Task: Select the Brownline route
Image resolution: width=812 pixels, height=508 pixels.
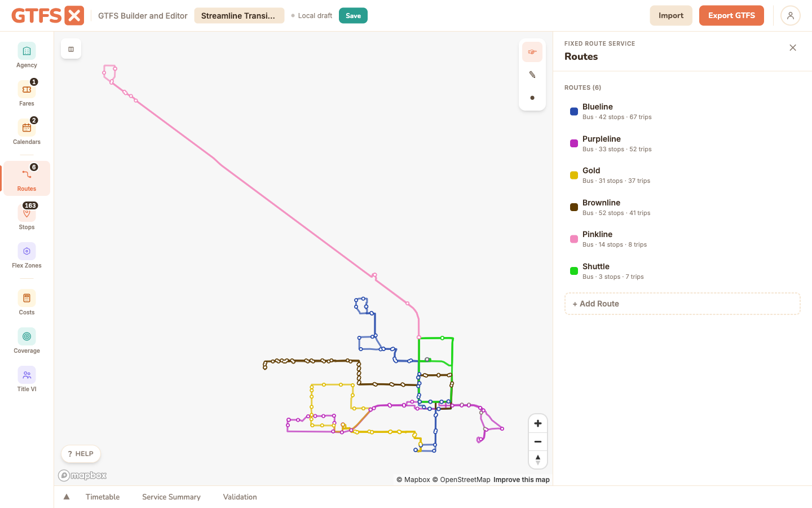Action: (x=682, y=207)
